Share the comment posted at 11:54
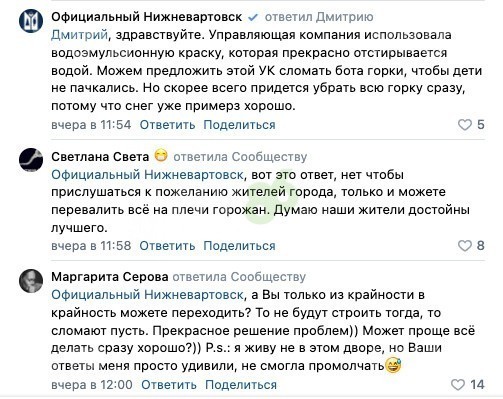Image resolution: width=503 pixels, height=399 pixels. [x=239, y=125]
